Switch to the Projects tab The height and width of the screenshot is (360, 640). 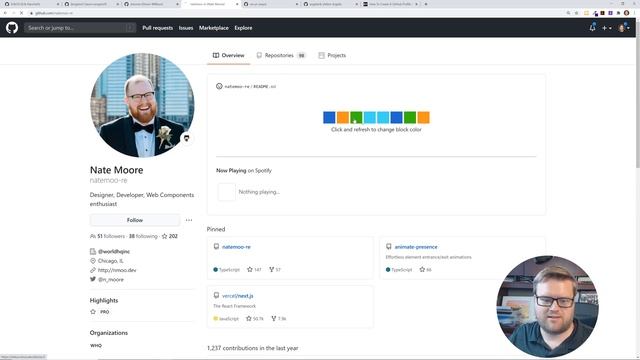click(x=332, y=56)
